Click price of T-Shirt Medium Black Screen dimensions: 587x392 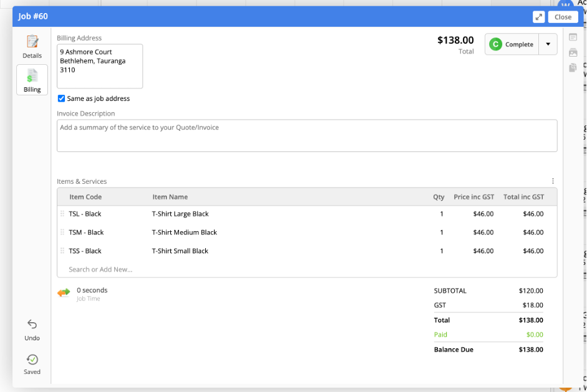pyautogui.click(x=483, y=232)
